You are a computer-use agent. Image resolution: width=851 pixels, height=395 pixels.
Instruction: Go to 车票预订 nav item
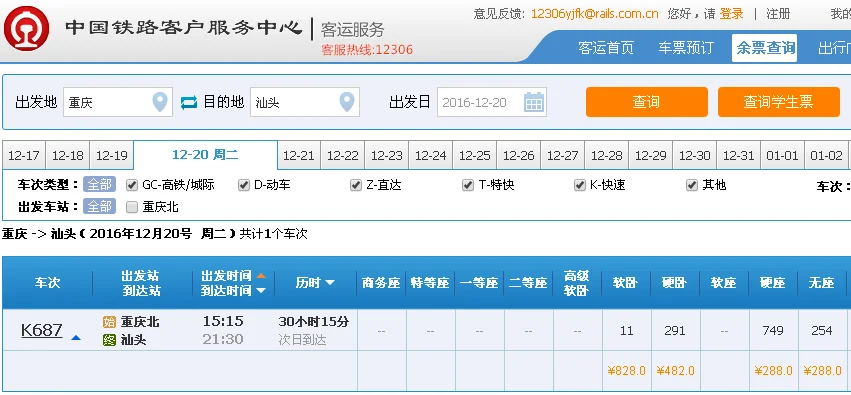coord(685,48)
